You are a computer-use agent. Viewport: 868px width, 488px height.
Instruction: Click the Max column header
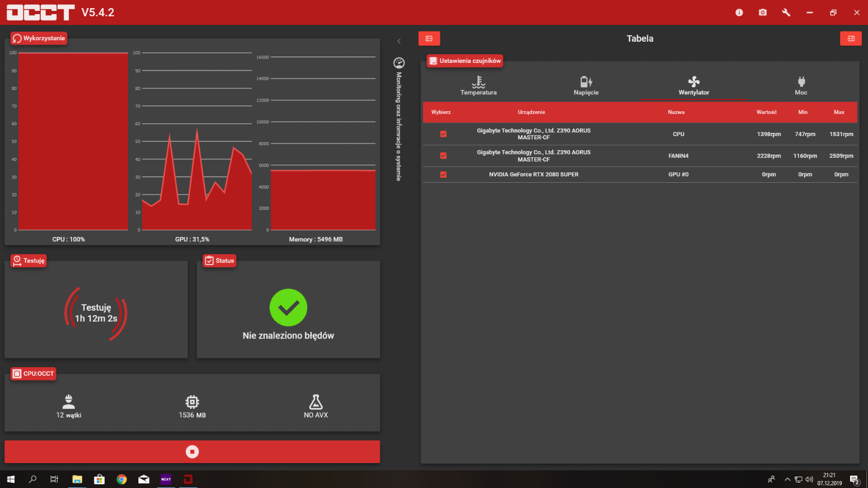[x=839, y=112]
